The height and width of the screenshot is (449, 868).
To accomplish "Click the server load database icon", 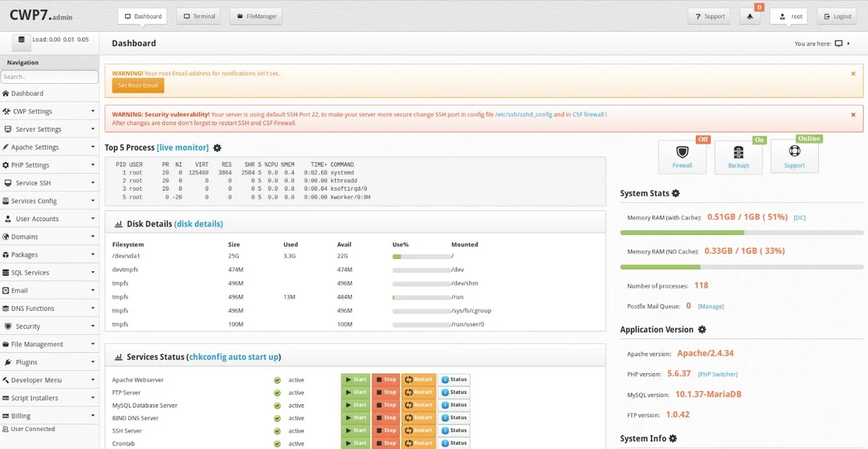I will tap(21, 40).
